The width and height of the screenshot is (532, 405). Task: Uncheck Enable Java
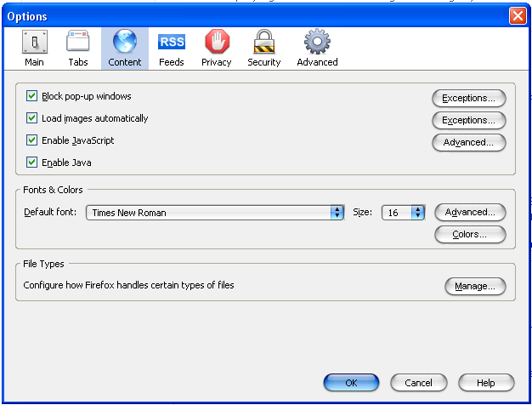coord(32,163)
